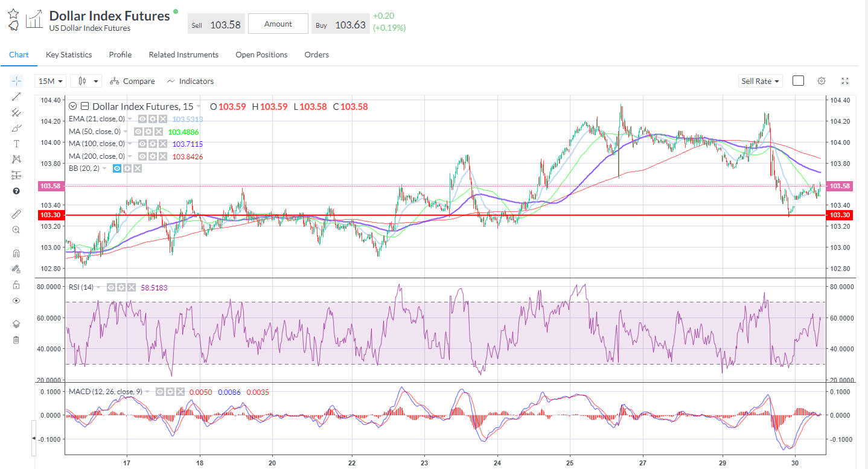This screenshot has height=469, width=868.
Task: Select the ruler measure tool
Action: (x=16, y=214)
